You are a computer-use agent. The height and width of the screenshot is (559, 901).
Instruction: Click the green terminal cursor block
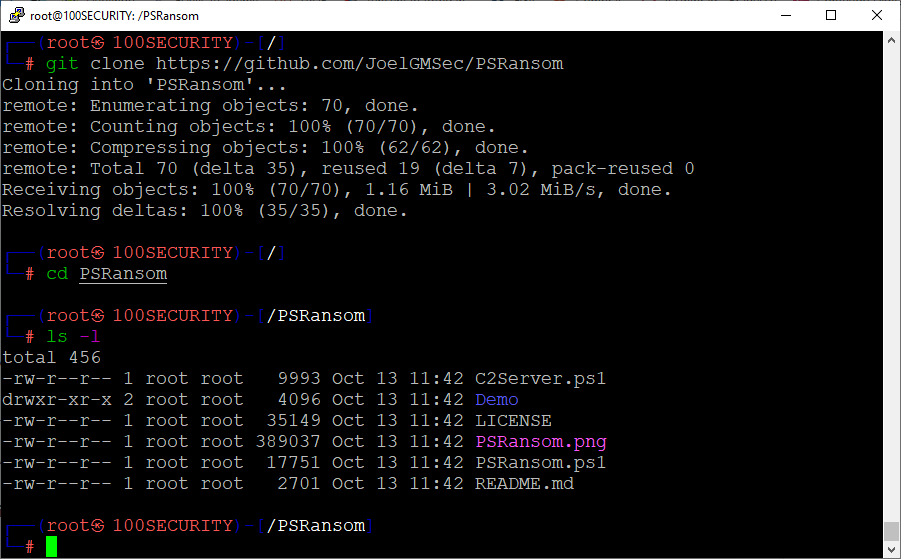point(52,546)
